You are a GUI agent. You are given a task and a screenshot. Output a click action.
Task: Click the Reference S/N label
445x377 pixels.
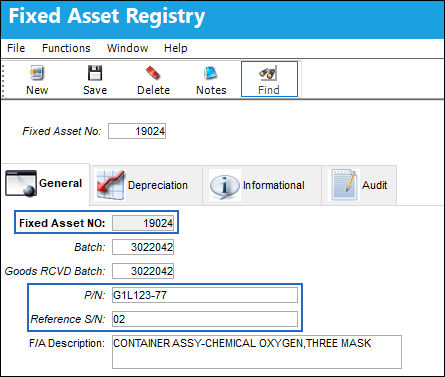pos(68,319)
